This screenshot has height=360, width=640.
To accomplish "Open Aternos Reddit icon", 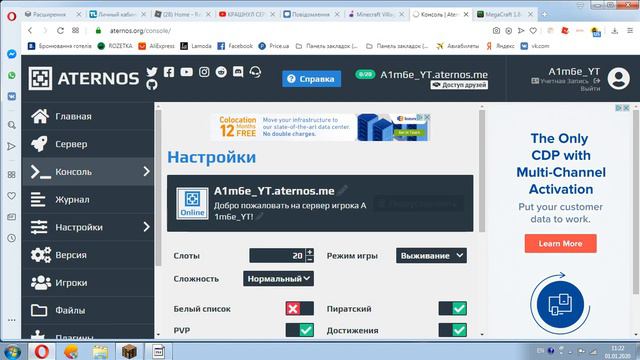I will pos(221,72).
